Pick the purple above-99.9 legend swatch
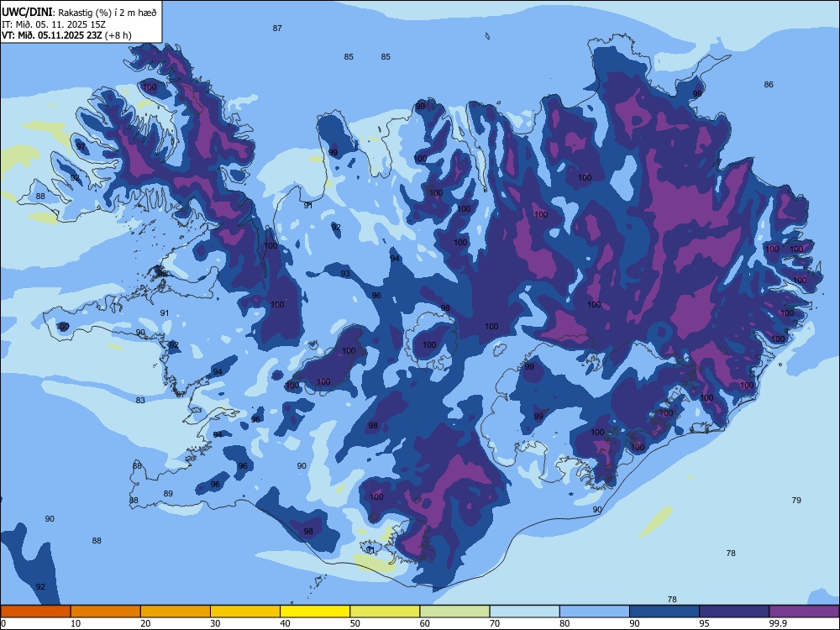The height and width of the screenshot is (630, 840). [x=804, y=612]
